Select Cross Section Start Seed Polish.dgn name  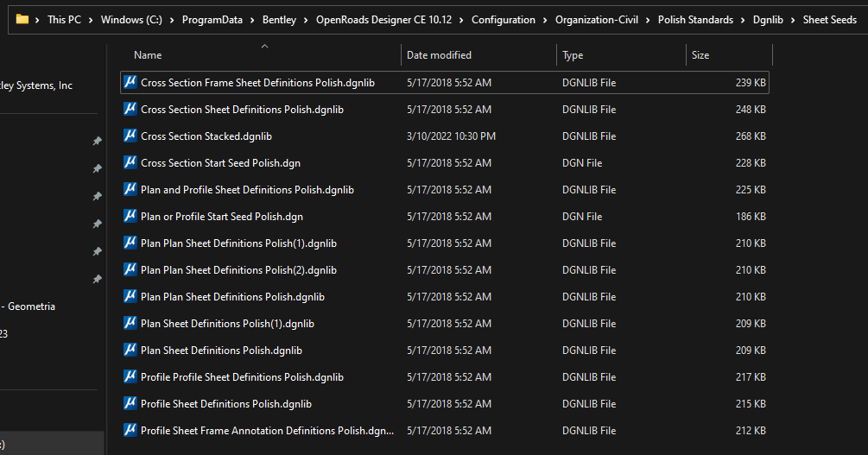pos(220,162)
